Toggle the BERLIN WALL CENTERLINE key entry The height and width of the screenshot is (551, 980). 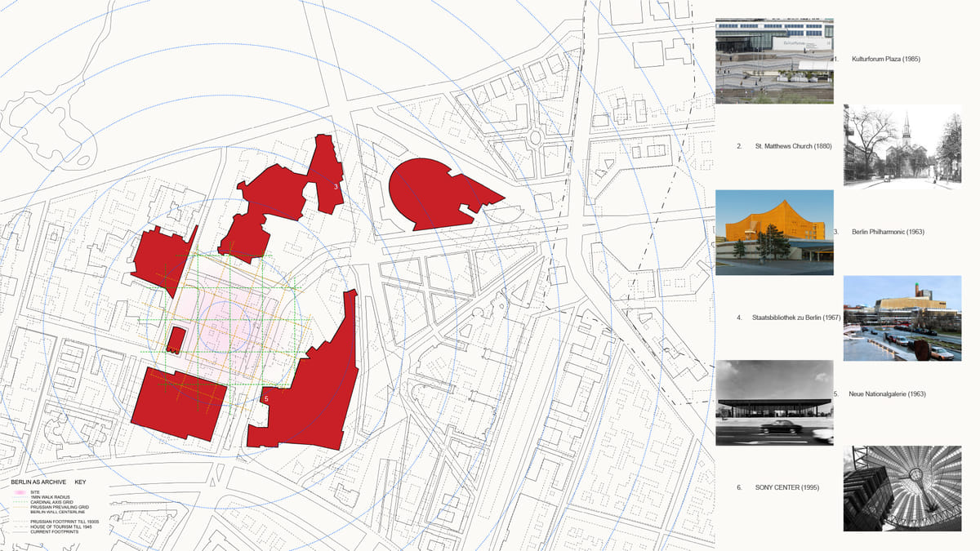(57, 512)
